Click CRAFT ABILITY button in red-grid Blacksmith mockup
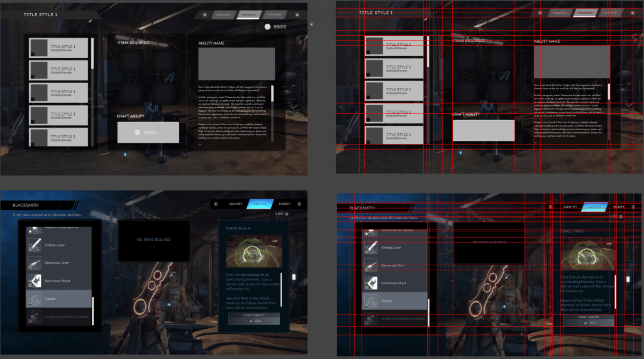 click(x=589, y=321)
